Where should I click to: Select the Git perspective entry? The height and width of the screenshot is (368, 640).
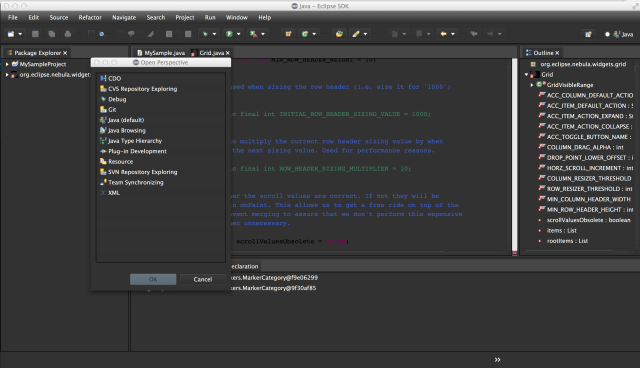[x=108, y=110]
